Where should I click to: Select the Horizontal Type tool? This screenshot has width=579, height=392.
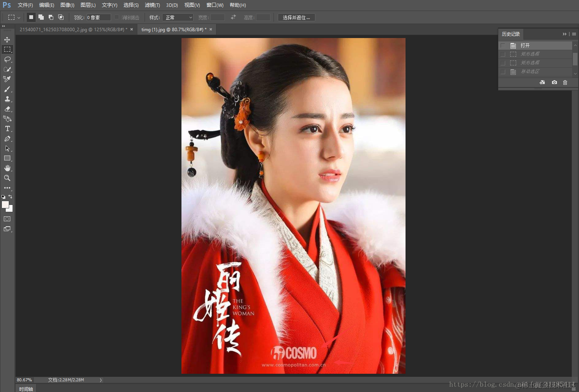(7, 129)
